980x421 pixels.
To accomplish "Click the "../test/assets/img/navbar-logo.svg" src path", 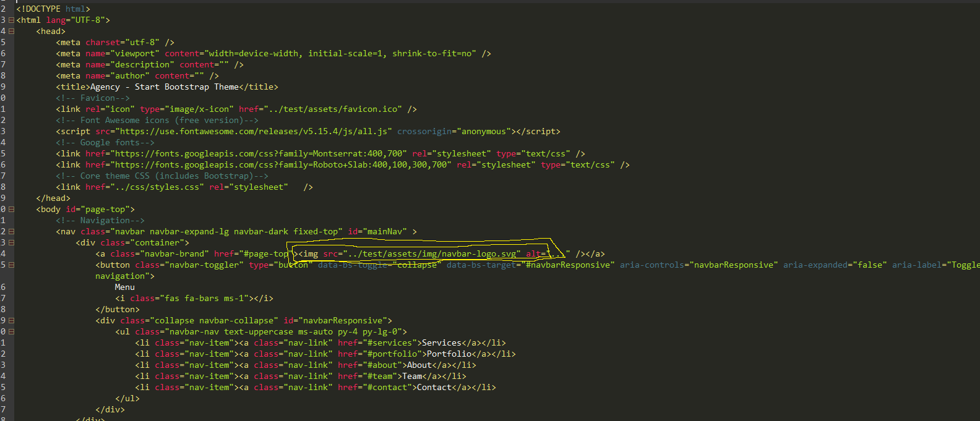I will tap(432, 254).
